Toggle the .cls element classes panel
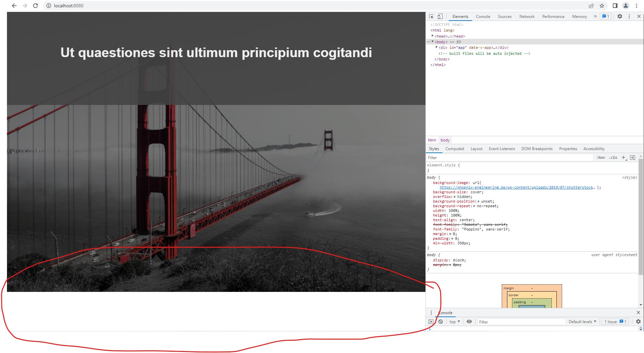This screenshot has width=644, height=353. [613, 158]
